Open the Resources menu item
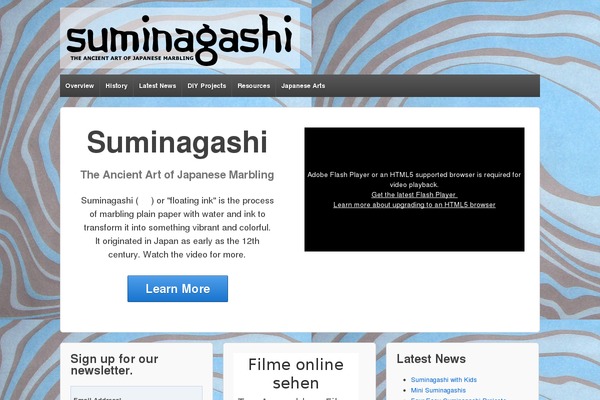600x400 pixels. [254, 86]
